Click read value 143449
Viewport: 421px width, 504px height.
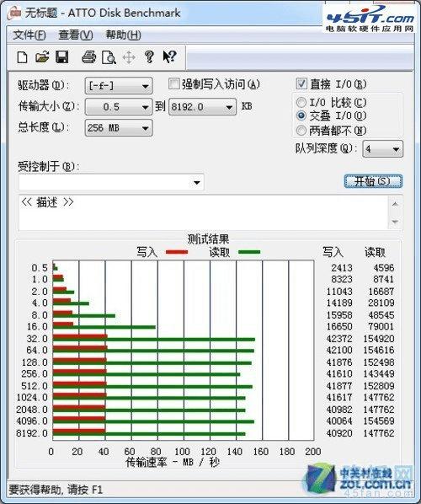(x=379, y=374)
